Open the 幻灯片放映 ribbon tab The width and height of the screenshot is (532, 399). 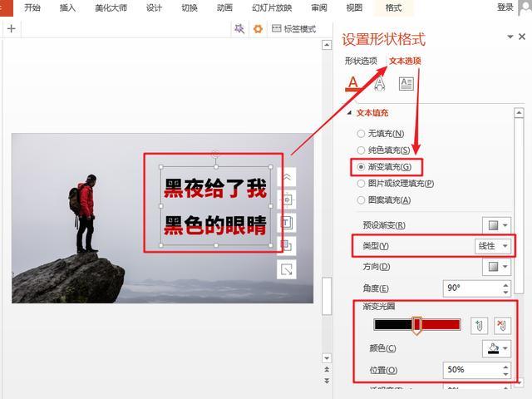(x=272, y=7)
